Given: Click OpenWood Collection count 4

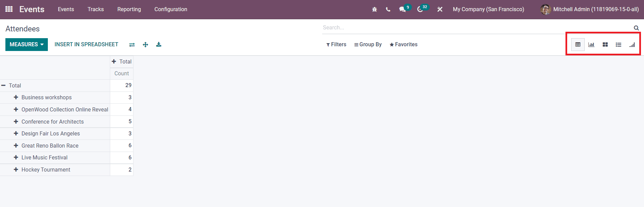Looking at the screenshot, I should pyautogui.click(x=122, y=109).
